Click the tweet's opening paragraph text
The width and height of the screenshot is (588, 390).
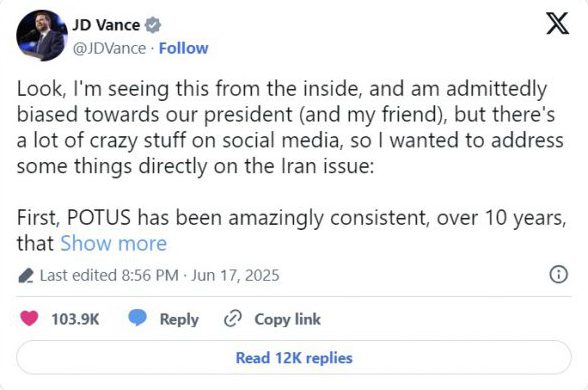coord(290,128)
